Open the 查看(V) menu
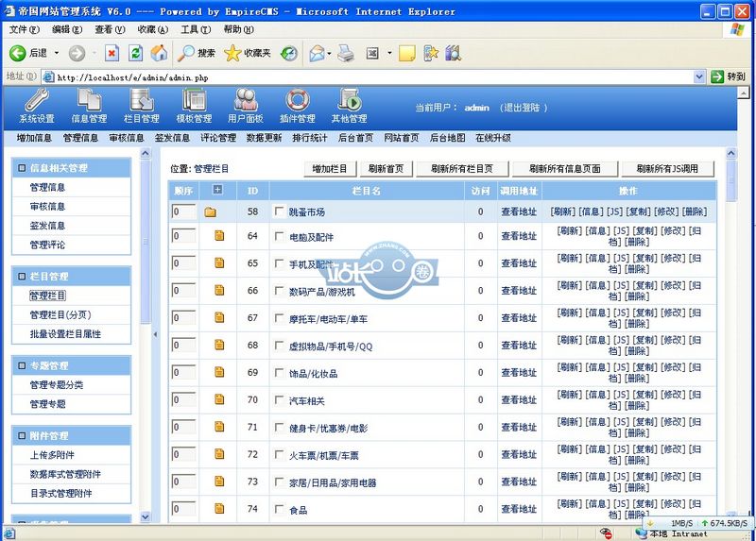 110,30
